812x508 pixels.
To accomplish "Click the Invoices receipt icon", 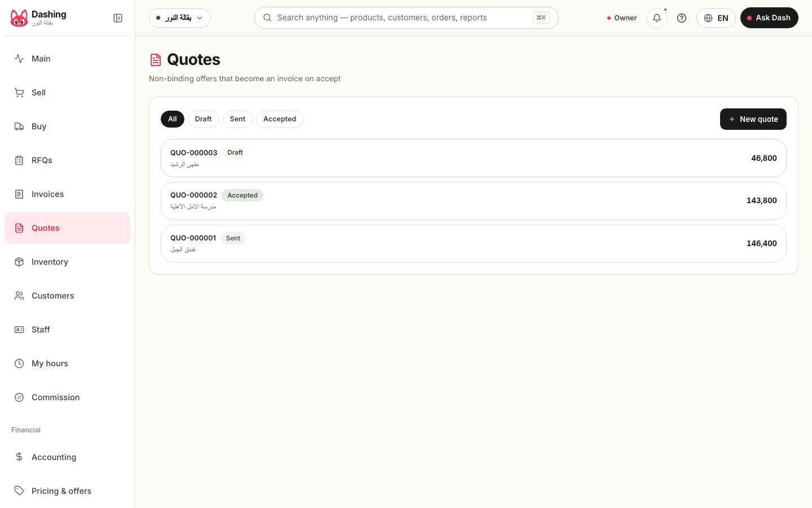I will tap(19, 194).
